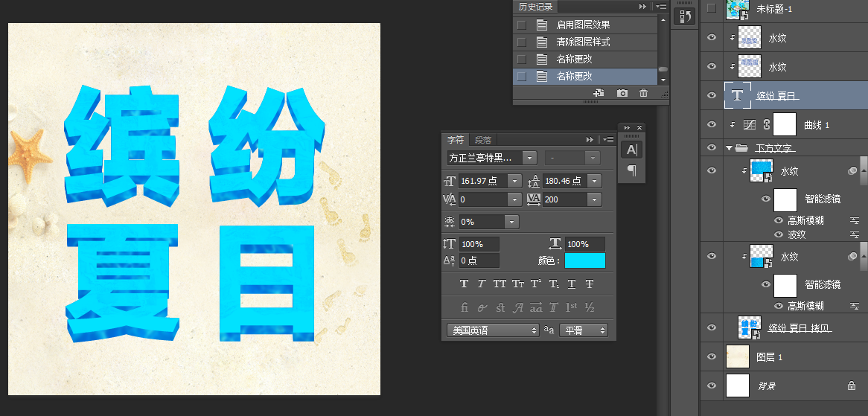The width and height of the screenshot is (868, 416).
Task: Click the 颜色 text color swatch
Action: coord(585,260)
